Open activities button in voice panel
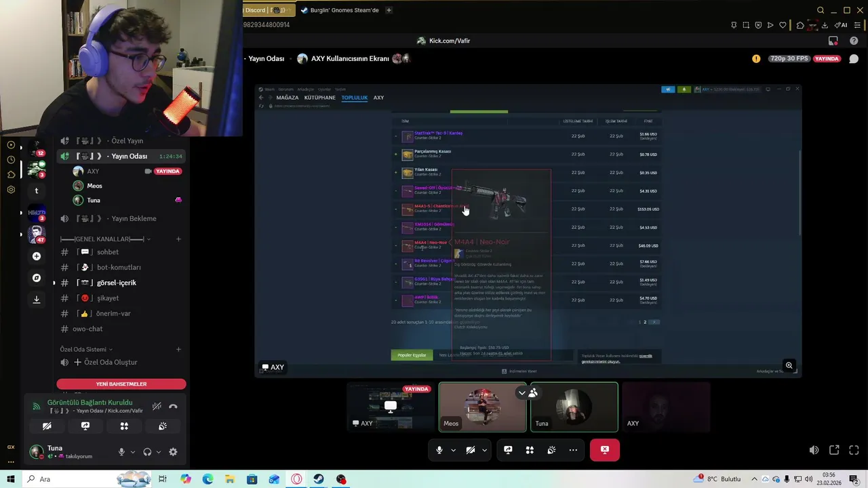Image resolution: width=868 pixels, height=488 pixels. (x=124, y=426)
